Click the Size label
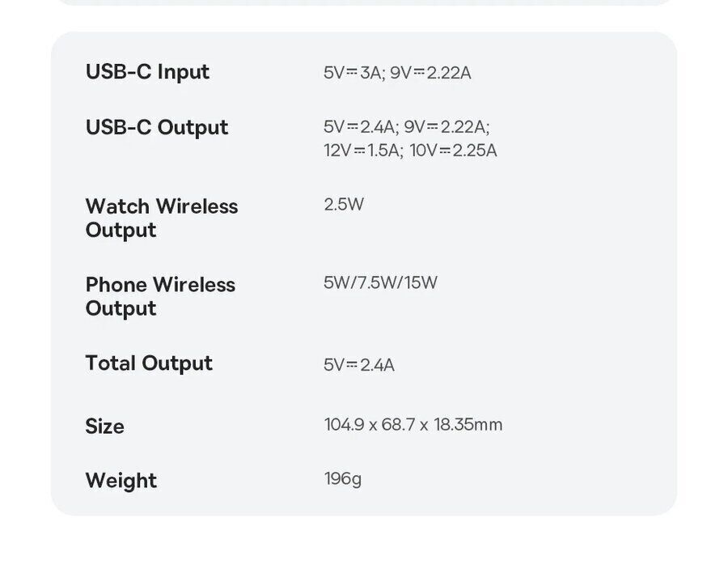 [104, 427]
